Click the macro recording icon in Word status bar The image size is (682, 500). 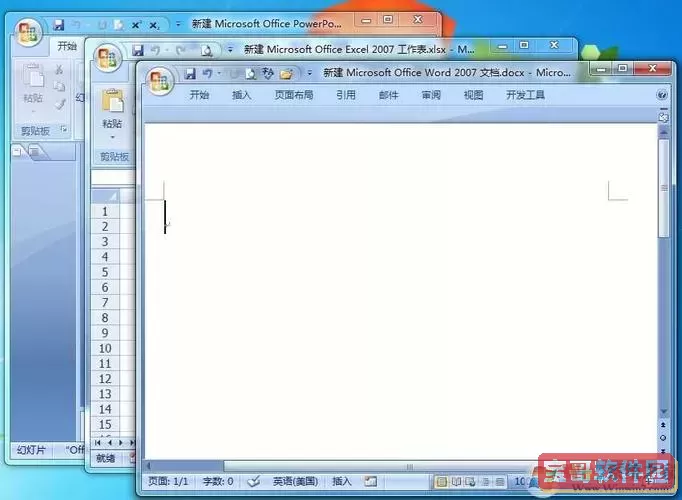(371, 481)
